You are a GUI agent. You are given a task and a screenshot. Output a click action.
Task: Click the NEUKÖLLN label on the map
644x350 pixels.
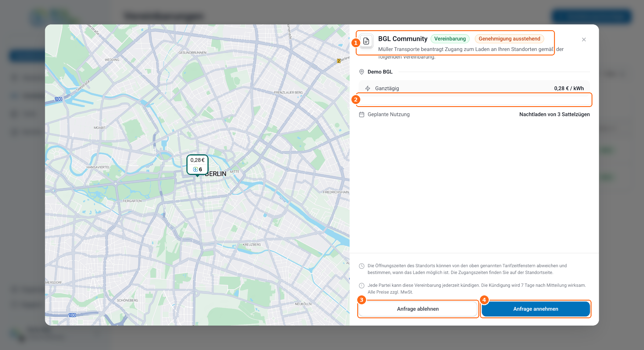pyautogui.click(x=303, y=304)
